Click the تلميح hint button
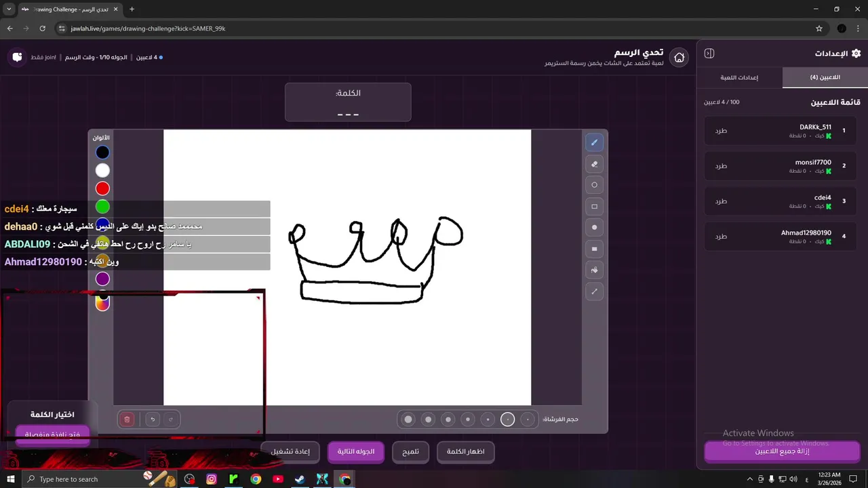Viewport: 868px width, 488px height. [x=410, y=452]
